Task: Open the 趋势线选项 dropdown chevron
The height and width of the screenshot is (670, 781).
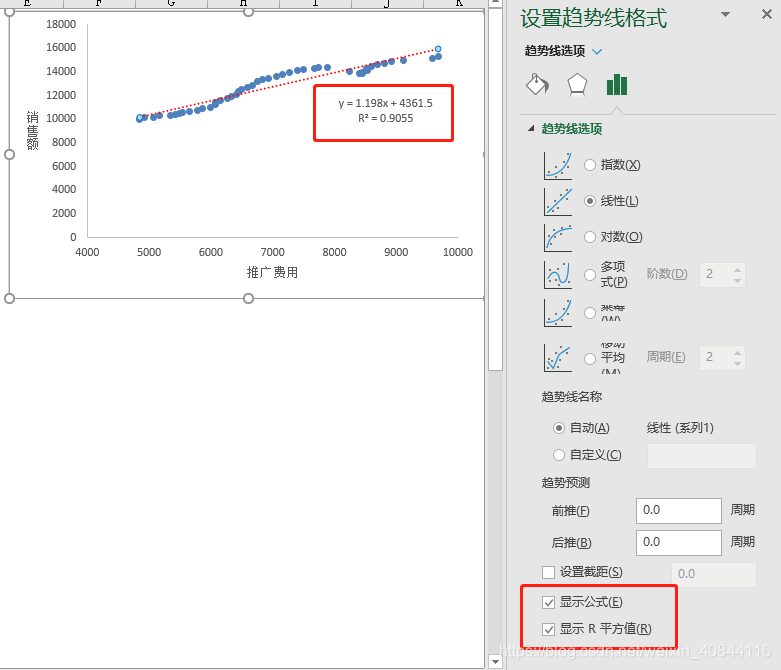Action: pyautogui.click(x=597, y=51)
